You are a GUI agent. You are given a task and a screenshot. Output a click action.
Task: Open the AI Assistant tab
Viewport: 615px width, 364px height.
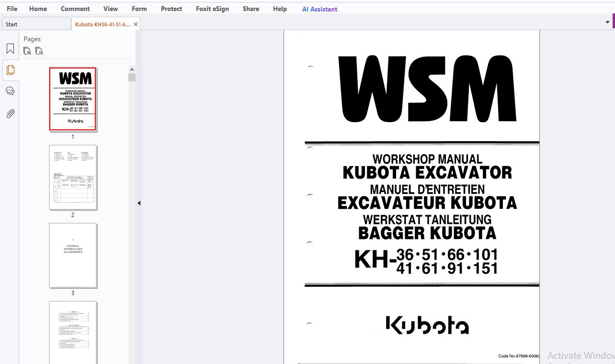tap(319, 9)
